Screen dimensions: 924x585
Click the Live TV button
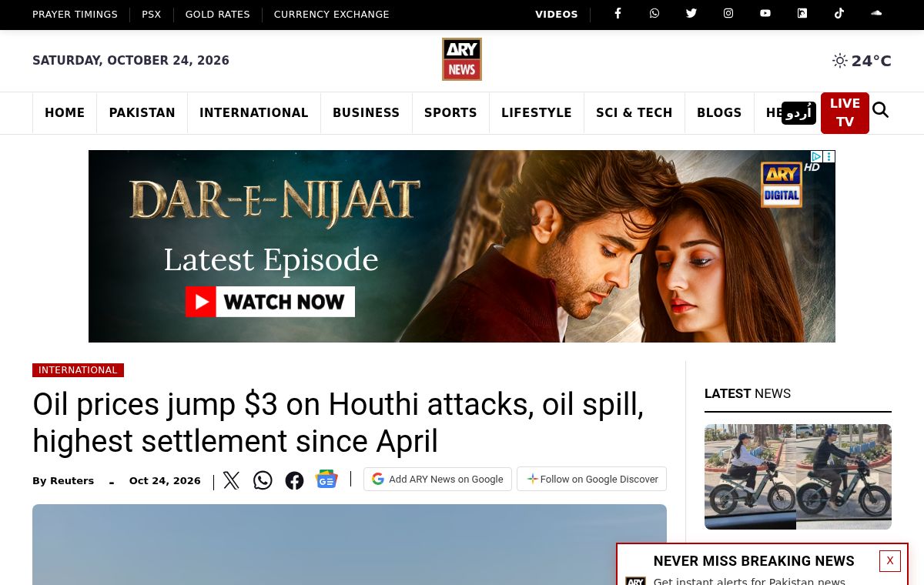coord(845,113)
